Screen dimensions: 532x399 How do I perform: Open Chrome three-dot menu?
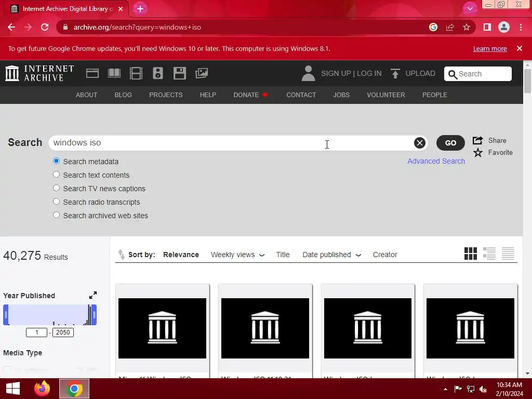tap(521, 27)
